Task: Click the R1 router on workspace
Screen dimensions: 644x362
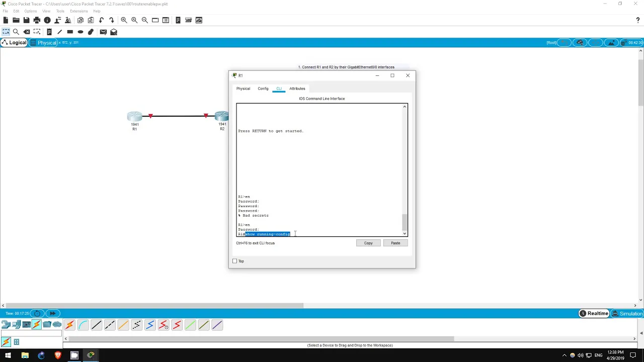Action: 134,117
